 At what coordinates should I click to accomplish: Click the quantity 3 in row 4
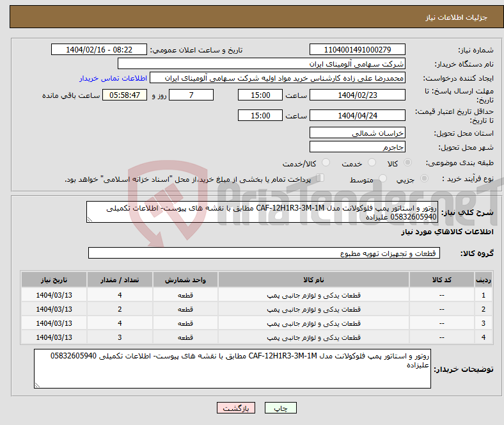click(120, 337)
